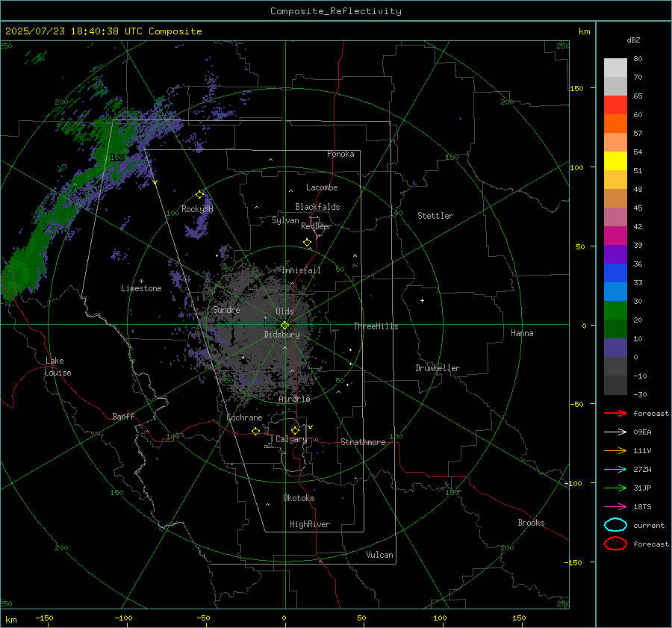Pick the light blue swatch in dBZ scale

point(615,291)
